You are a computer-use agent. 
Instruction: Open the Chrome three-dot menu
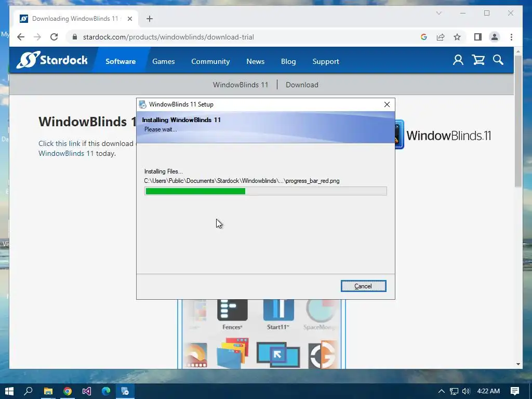pos(511,37)
